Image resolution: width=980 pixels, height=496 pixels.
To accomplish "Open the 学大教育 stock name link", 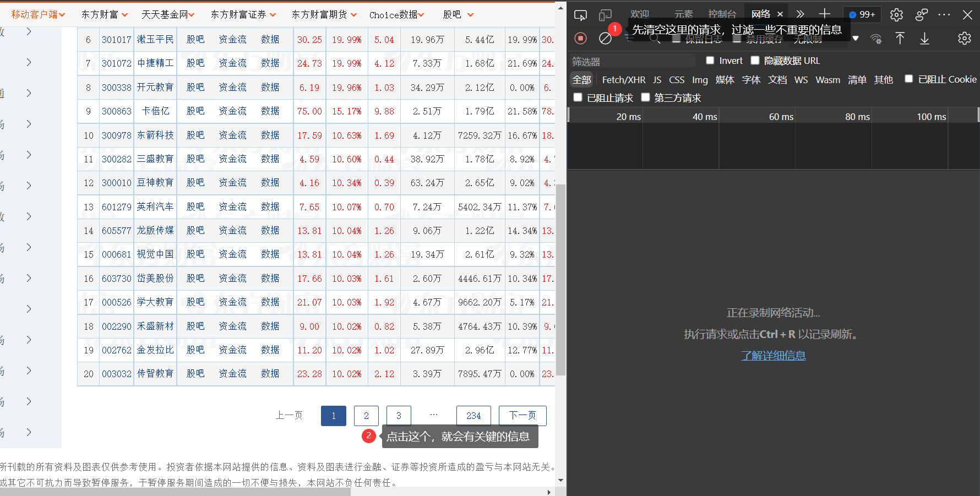I will tap(155, 302).
